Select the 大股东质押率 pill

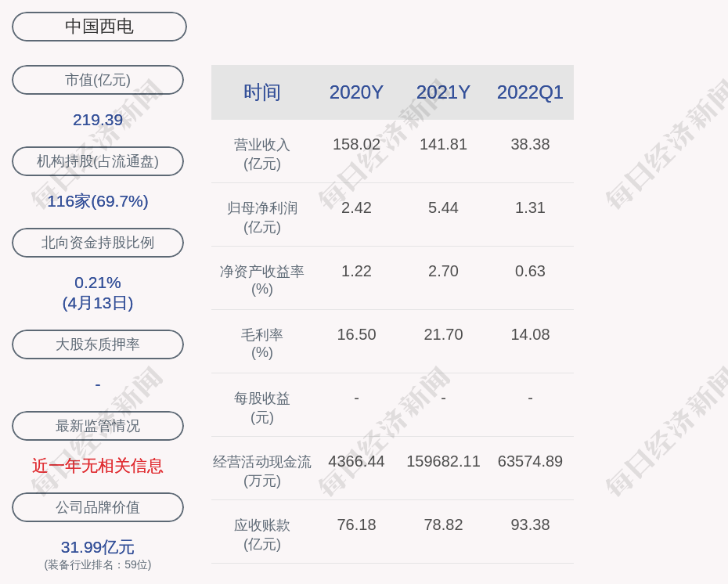click(98, 344)
